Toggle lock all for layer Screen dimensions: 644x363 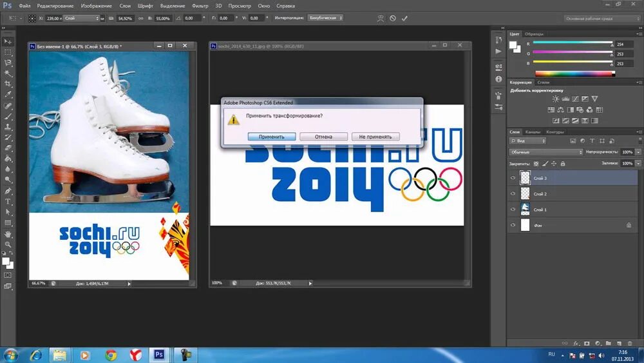(563, 164)
